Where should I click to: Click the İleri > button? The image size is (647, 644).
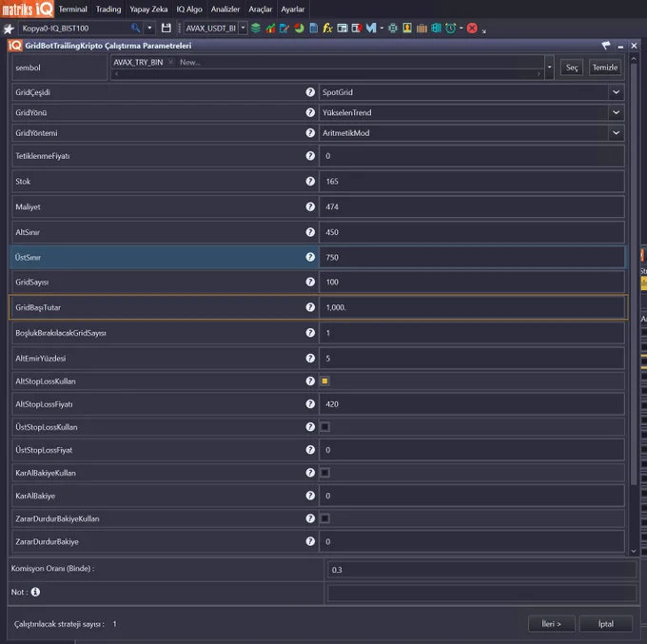click(x=551, y=623)
